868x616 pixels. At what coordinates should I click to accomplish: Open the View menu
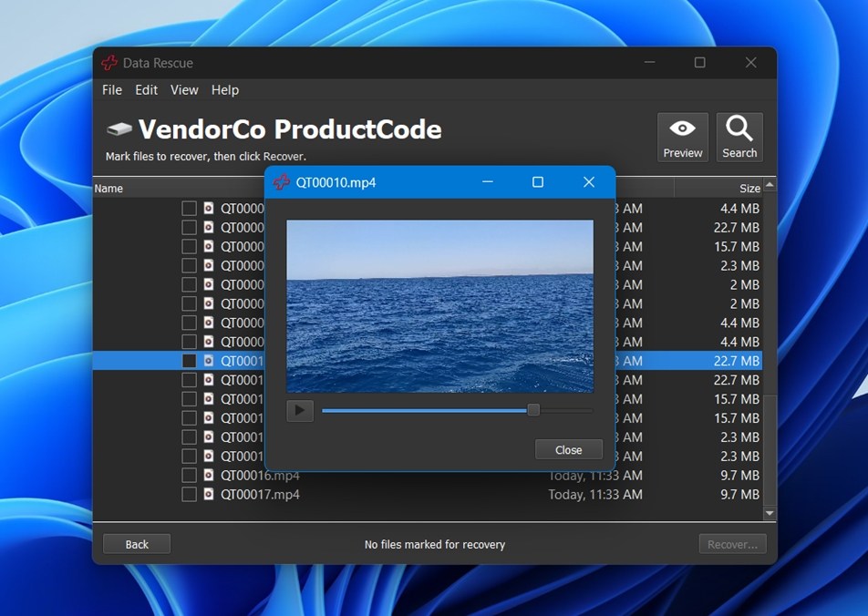tap(184, 90)
